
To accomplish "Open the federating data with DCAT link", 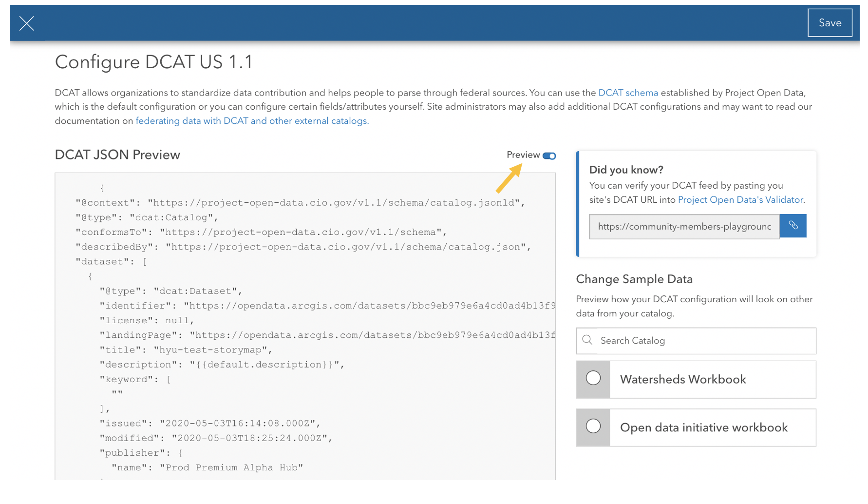I will 252,121.
